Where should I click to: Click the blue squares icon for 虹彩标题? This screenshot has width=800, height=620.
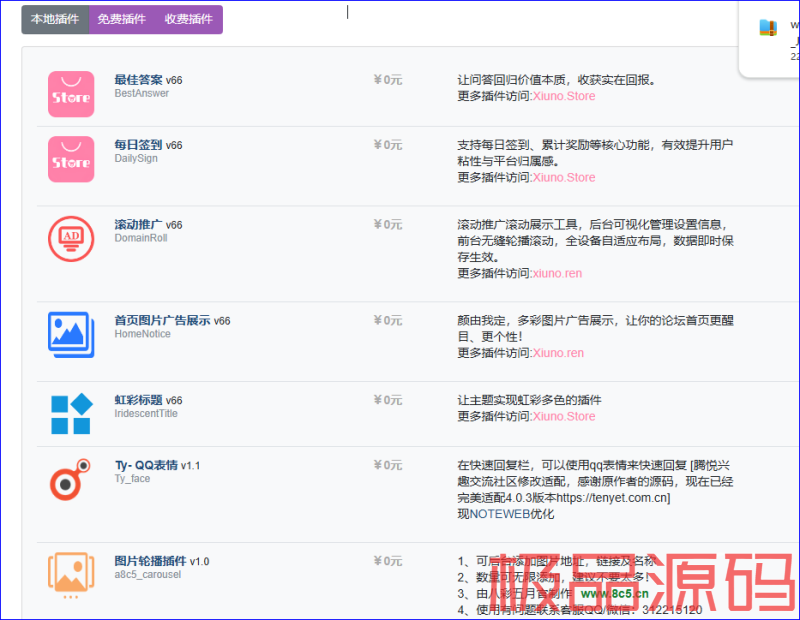coord(71,414)
